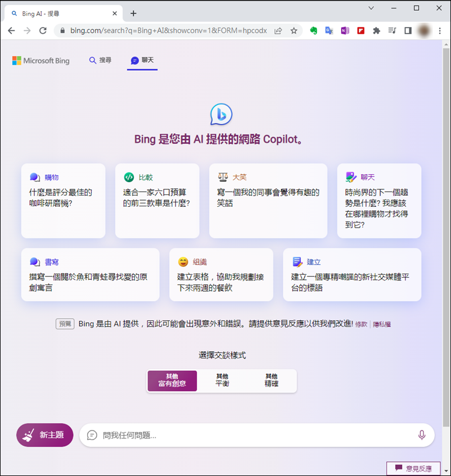Pick the 購物 coffee grinder suggestion card
This screenshot has height=476, width=451.
(63, 201)
